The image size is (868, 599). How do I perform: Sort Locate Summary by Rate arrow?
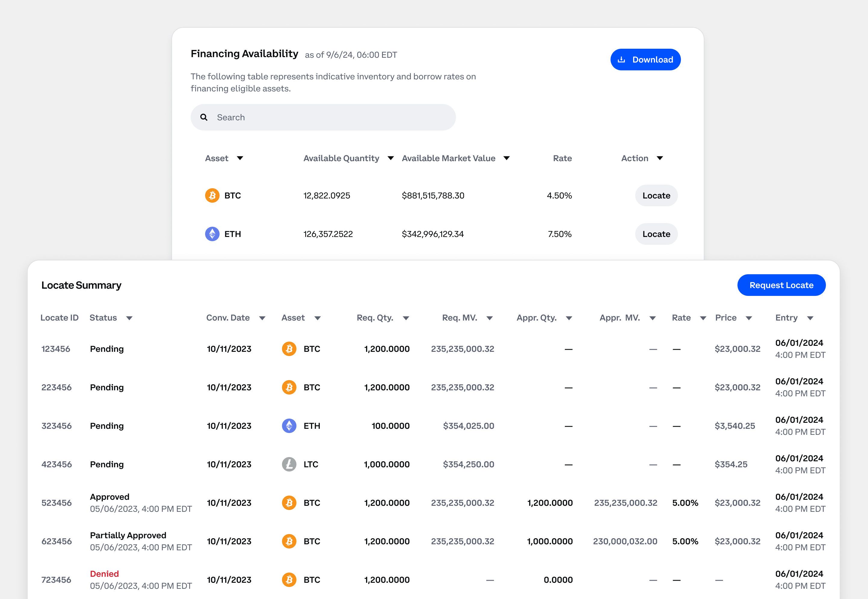(703, 318)
